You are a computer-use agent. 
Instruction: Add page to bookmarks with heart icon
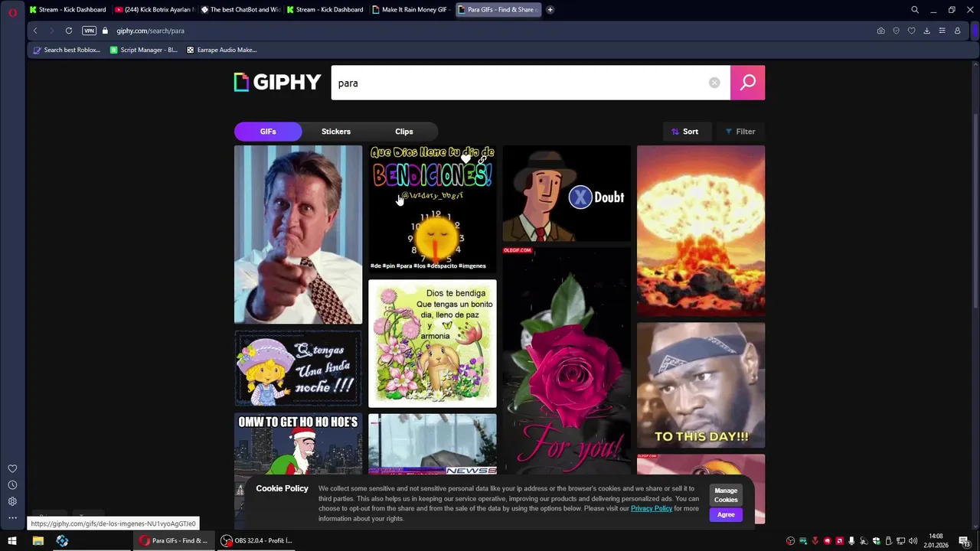911,31
